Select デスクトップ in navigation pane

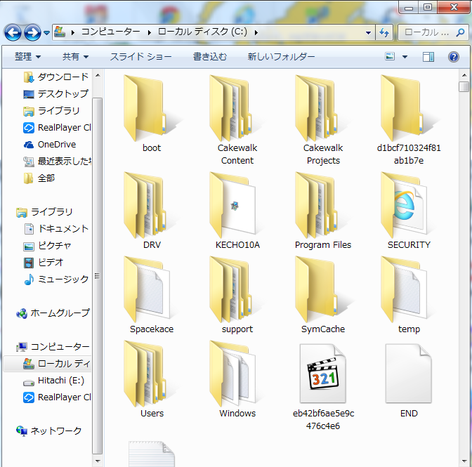pos(56,94)
